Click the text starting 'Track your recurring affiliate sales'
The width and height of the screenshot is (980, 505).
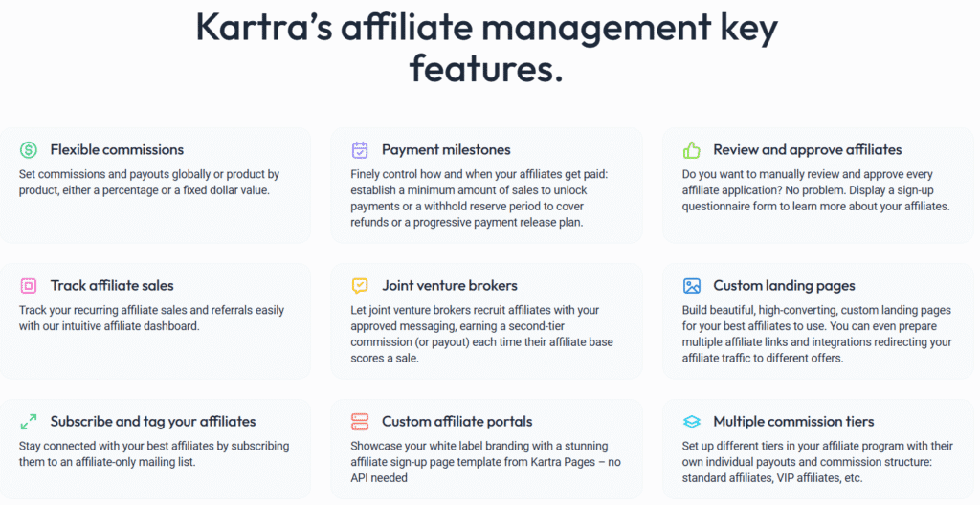coord(151,318)
